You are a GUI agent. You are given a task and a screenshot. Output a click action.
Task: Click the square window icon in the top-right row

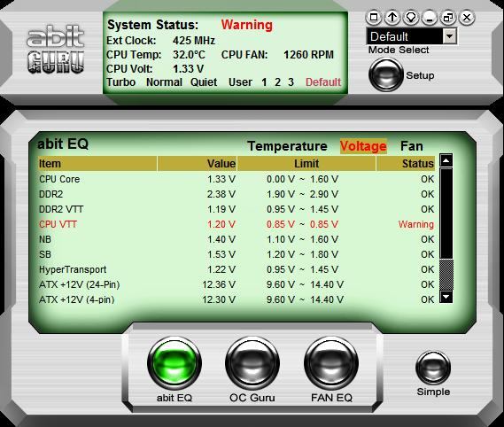[x=374, y=17]
